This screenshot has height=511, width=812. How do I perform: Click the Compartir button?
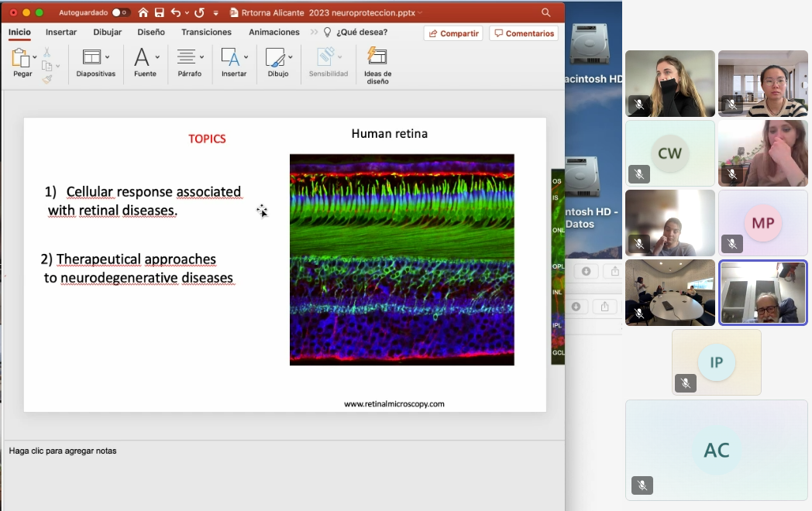[x=453, y=33]
